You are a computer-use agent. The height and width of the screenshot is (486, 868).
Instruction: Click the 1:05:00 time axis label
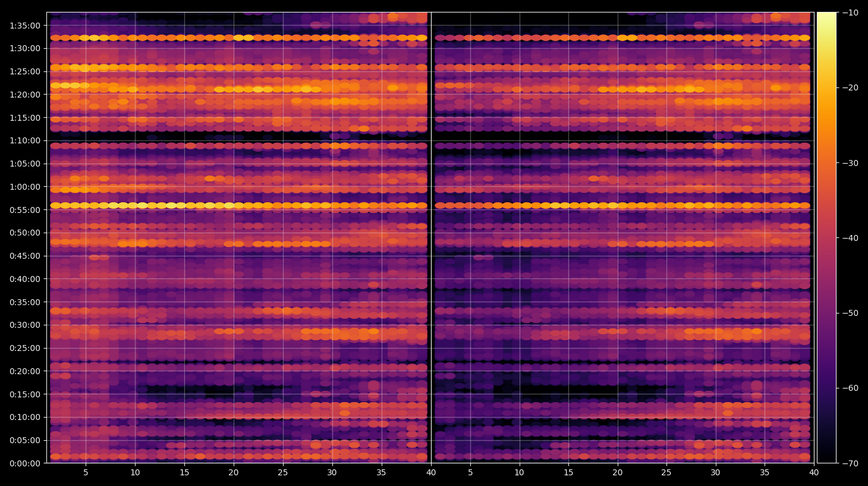(x=25, y=164)
